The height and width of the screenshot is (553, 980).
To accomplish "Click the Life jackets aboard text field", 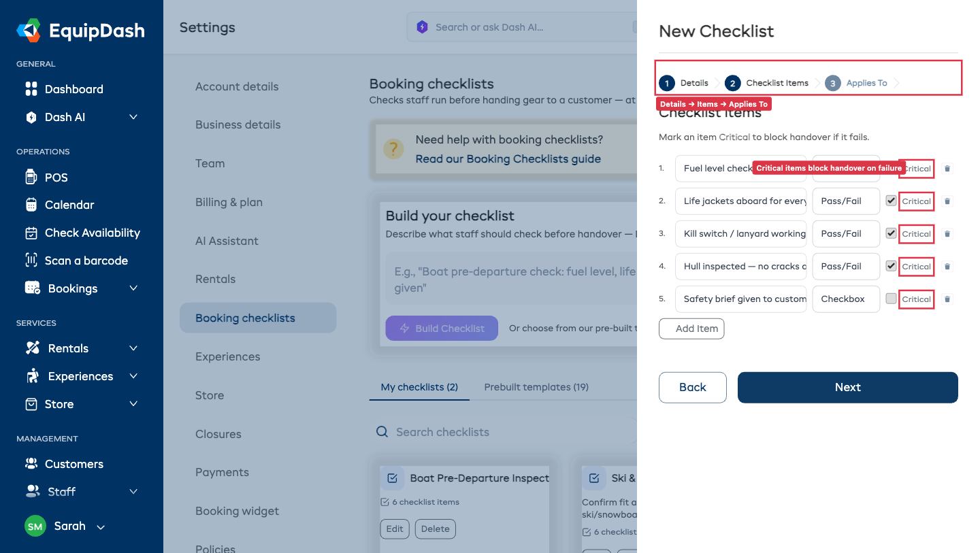I will tap(741, 201).
